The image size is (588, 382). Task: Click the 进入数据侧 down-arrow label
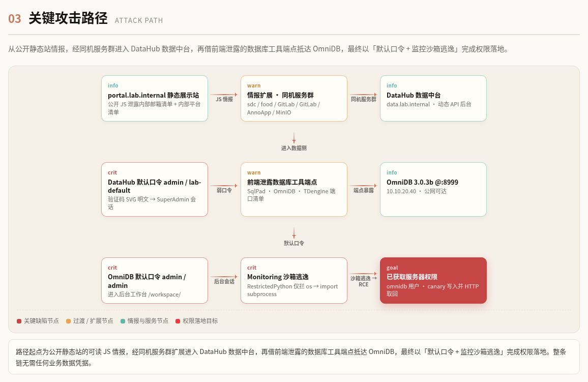[x=294, y=148]
